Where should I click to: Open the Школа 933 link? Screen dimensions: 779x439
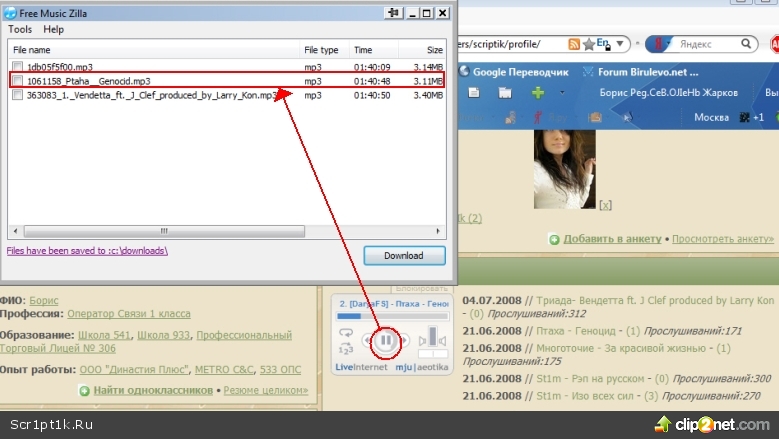click(x=163, y=335)
